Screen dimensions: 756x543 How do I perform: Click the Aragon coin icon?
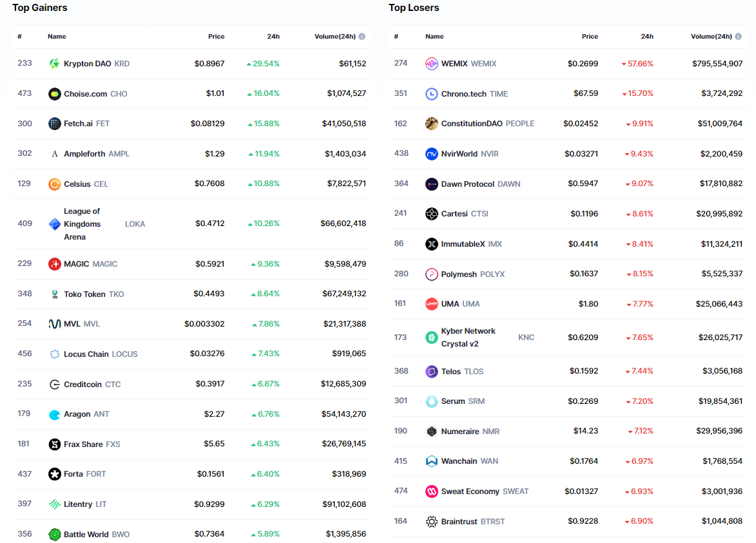55,414
